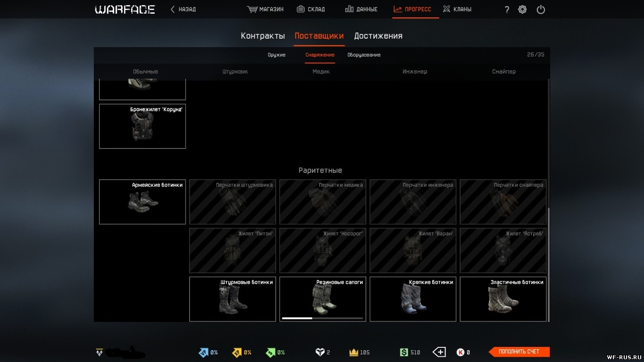Click the blue experience booster icon
The width and height of the screenshot is (644, 362).
(x=203, y=352)
